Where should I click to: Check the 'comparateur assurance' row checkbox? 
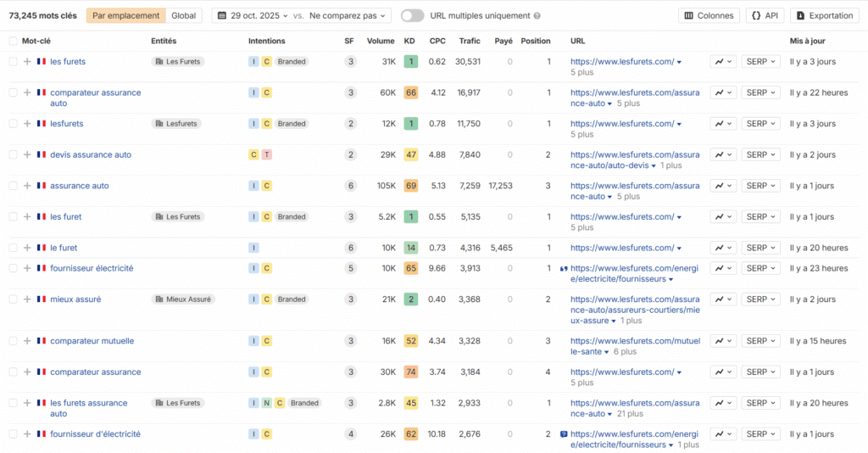[13, 372]
